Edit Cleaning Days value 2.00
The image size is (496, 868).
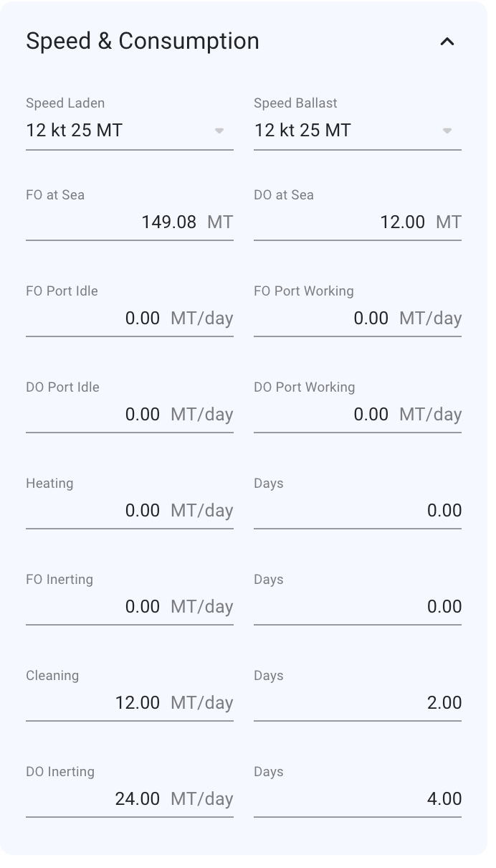[357, 703]
